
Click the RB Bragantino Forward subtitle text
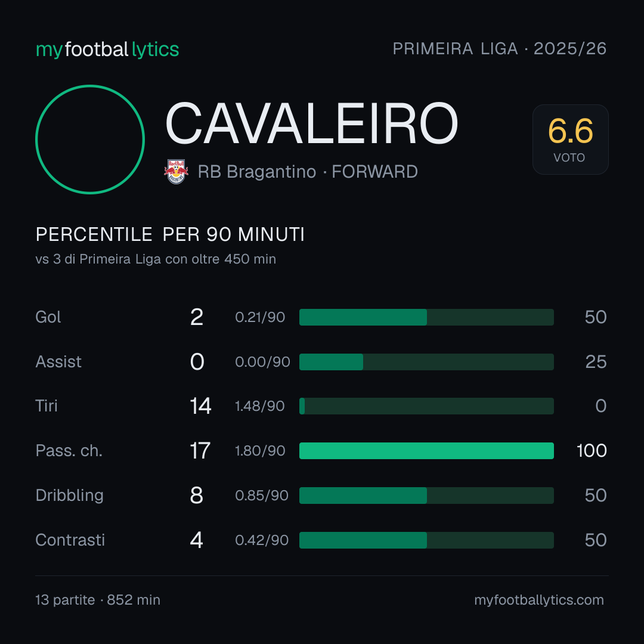click(308, 172)
